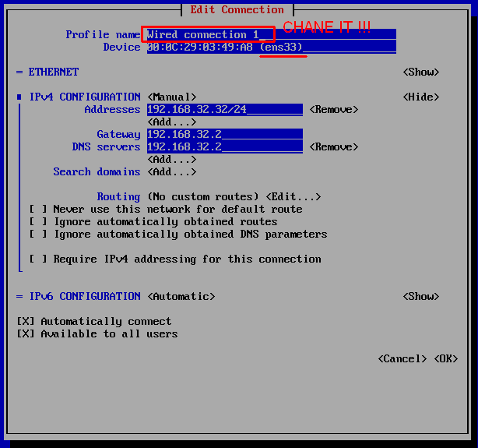Edit the address 192.168.32.32/24 field
Screen dimensions: 478x448
(225, 110)
